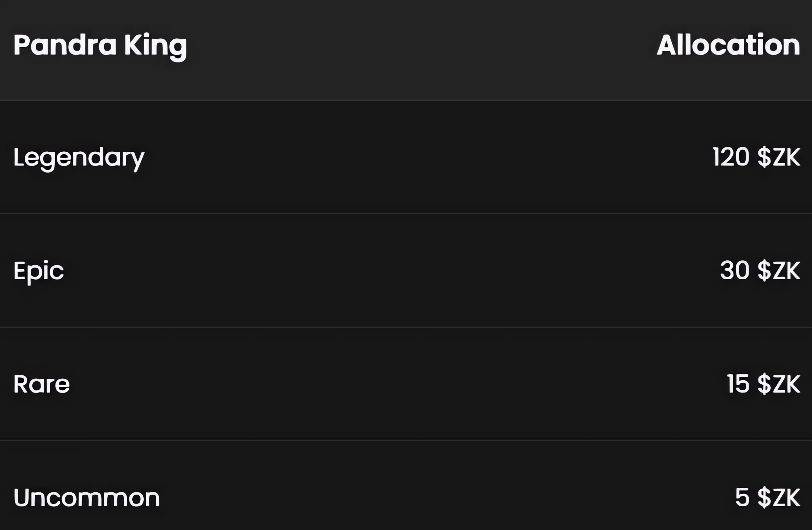
Task: Click the word "King" in the header
Action: pos(155,45)
